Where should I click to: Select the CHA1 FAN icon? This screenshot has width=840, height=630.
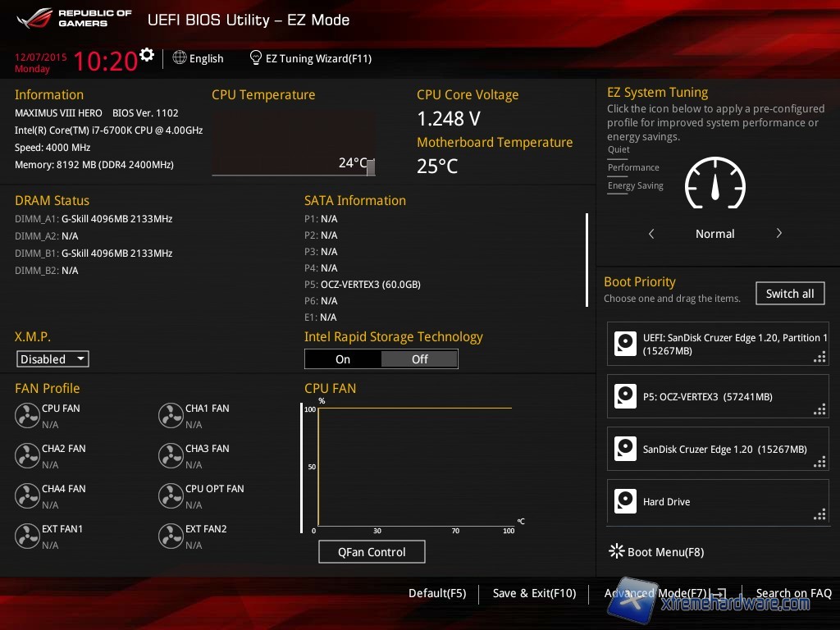[x=171, y=416]
